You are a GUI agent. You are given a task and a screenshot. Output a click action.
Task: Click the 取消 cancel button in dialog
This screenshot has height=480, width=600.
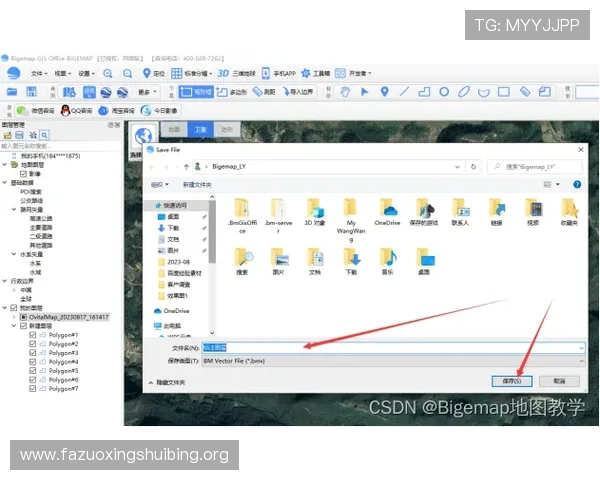tap(559, 381)
